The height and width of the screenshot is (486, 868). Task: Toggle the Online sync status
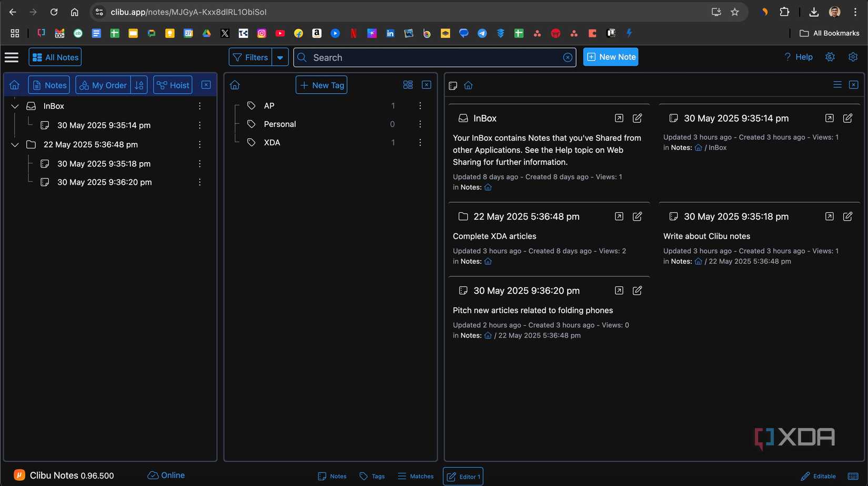[166, 475]
